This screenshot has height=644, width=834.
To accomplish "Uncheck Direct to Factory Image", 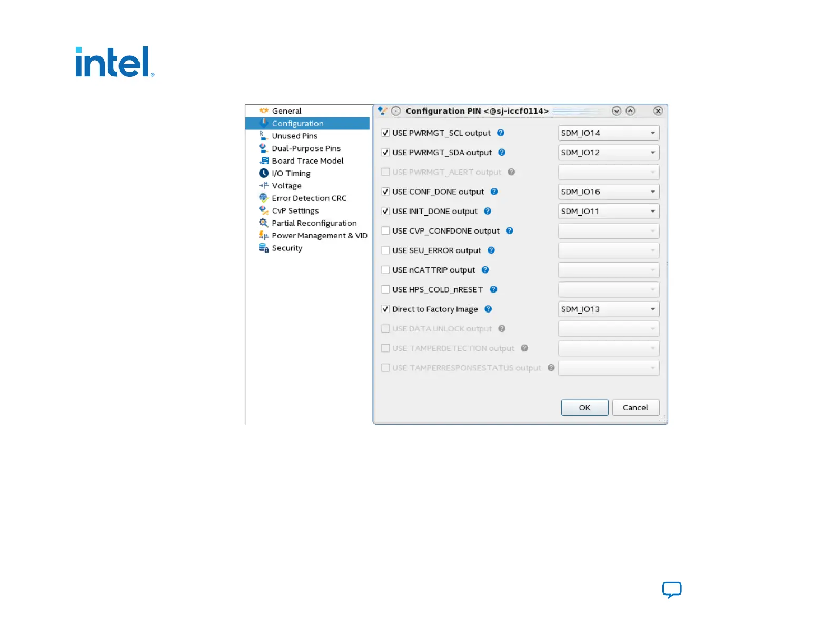I will pos(385,309).
